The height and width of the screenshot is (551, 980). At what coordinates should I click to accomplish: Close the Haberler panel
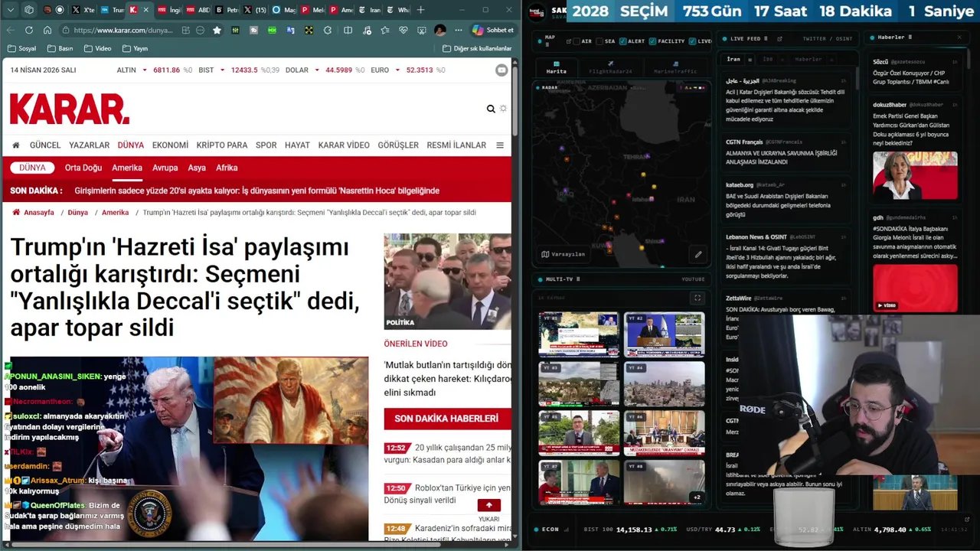(959, 37)
